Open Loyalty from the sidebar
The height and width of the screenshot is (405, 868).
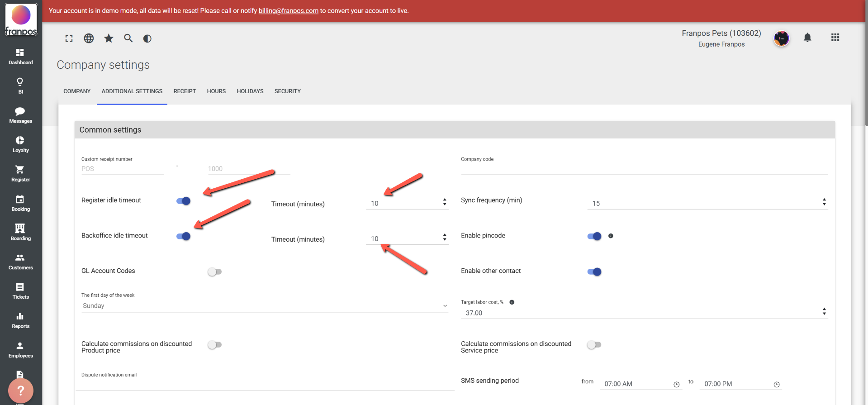tap(20, 144)
